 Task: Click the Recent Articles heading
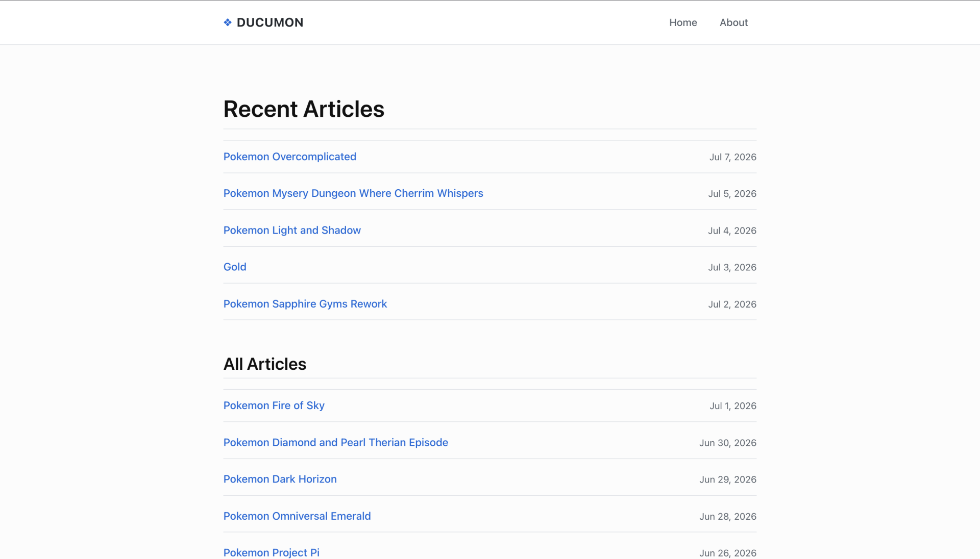tap(304, 109)
